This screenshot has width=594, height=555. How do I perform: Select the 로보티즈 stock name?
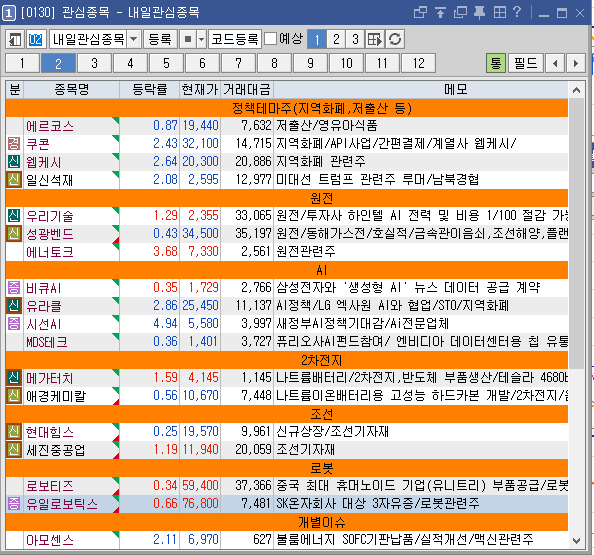click(50, 486)
